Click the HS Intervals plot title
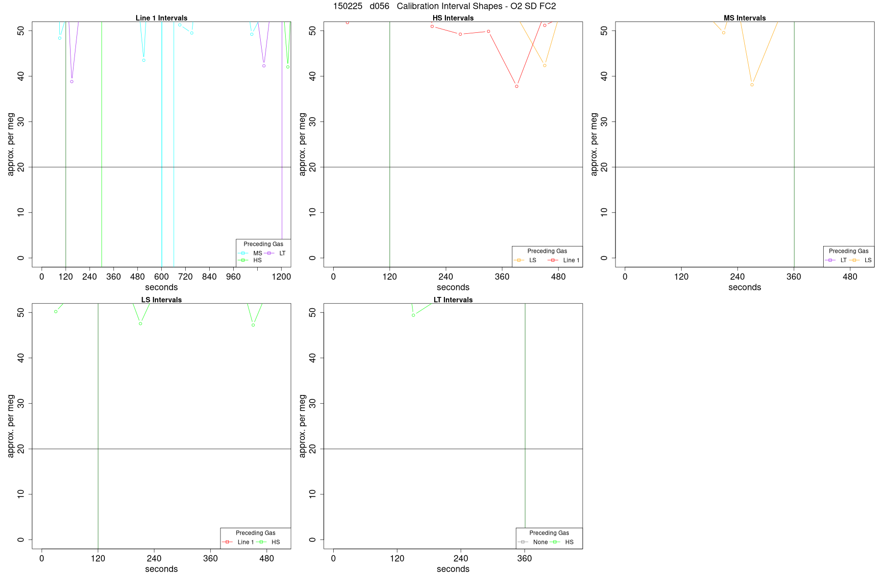 [453, 18]
